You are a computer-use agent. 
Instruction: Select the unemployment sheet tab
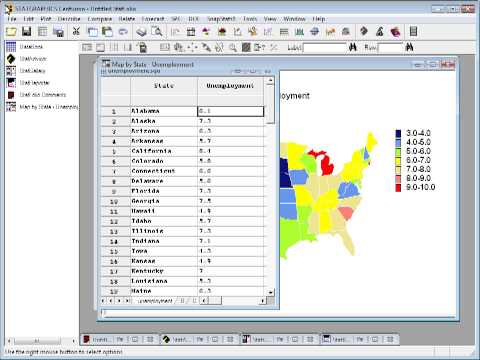155,301
